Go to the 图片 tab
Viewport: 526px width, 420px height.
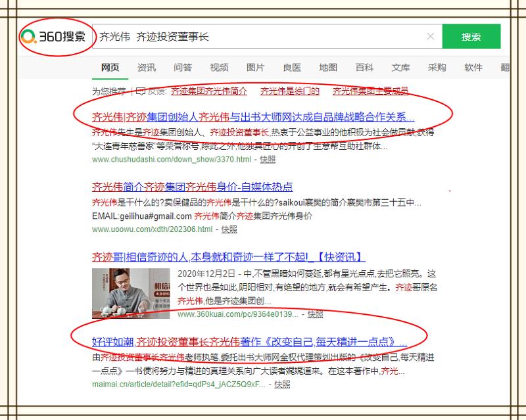coord(255,68)
